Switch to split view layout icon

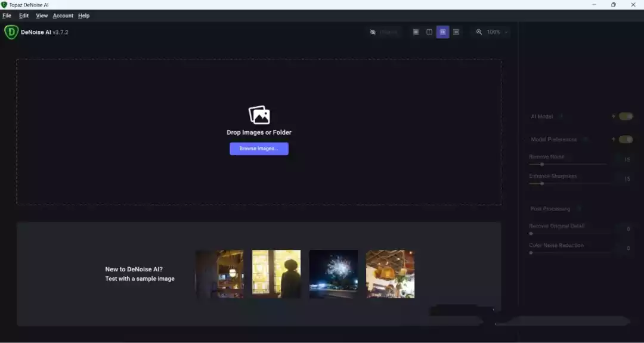(429, 32)
